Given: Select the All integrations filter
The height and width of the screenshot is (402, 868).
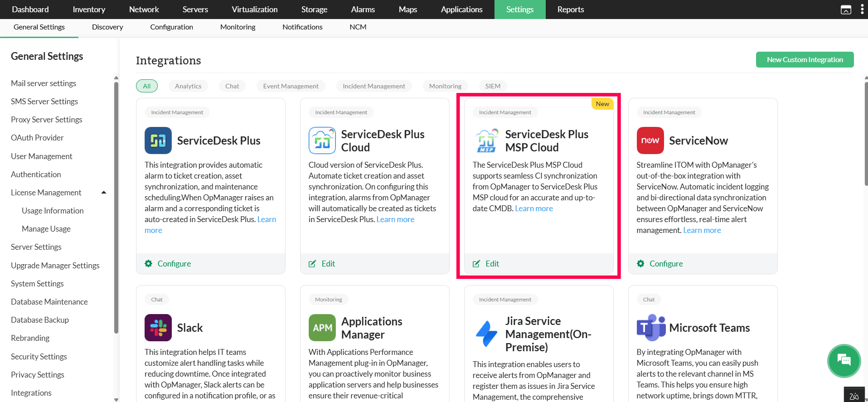Looking at the screenshot, I should coord(147,86).
